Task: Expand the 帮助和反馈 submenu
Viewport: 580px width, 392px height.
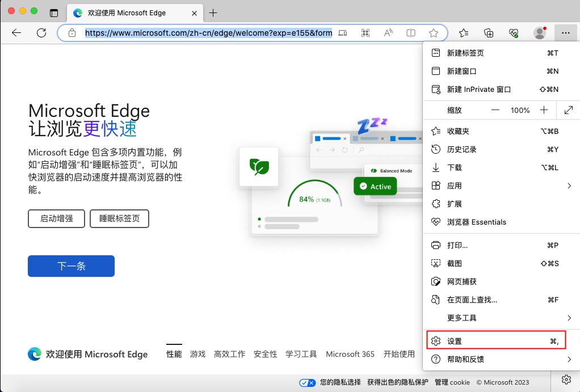Action: point(569,359)
